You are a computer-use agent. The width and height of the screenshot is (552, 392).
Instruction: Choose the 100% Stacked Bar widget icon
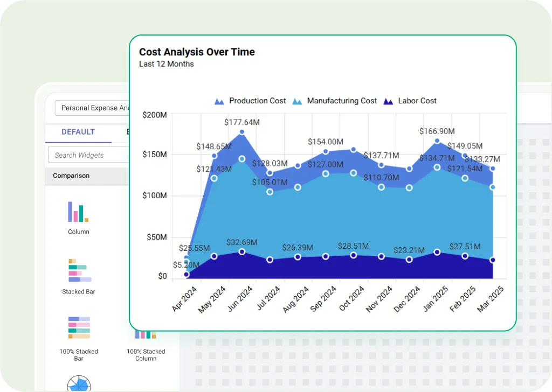coord(79,328)
